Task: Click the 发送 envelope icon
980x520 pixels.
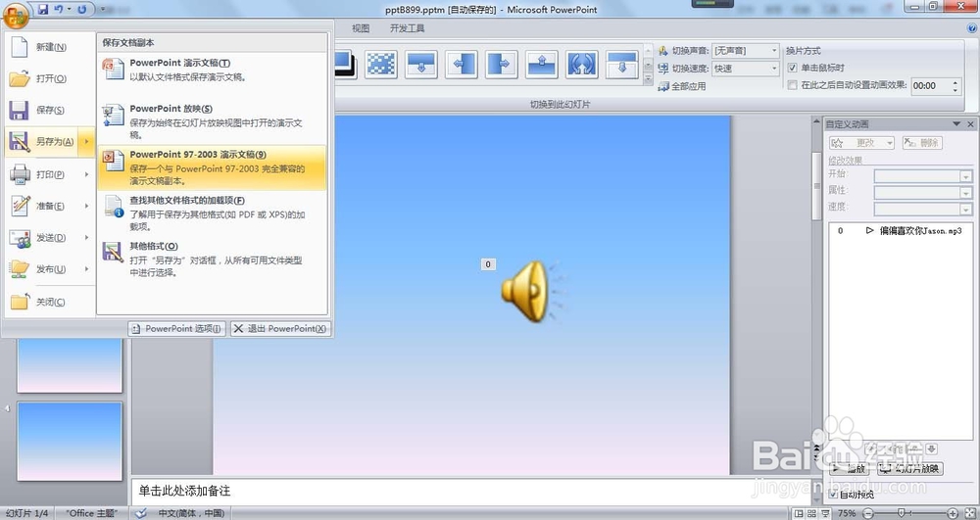Action: point(20,238)
